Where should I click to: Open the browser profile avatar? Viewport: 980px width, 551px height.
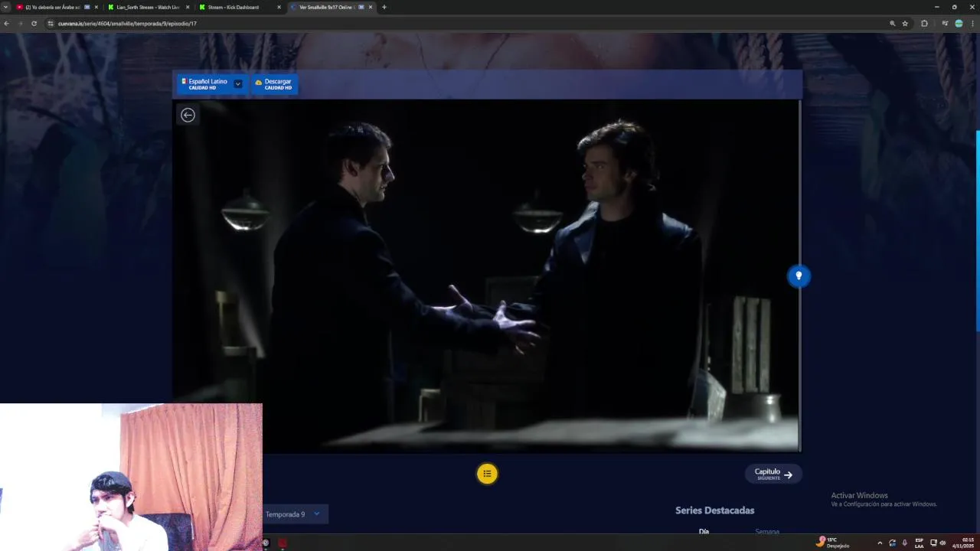(x=959, y=24)
